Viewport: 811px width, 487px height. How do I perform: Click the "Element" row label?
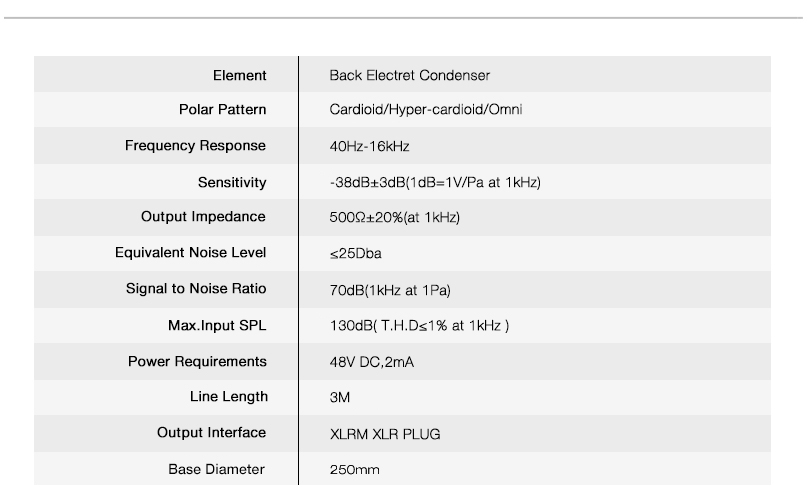coord(239,75)
